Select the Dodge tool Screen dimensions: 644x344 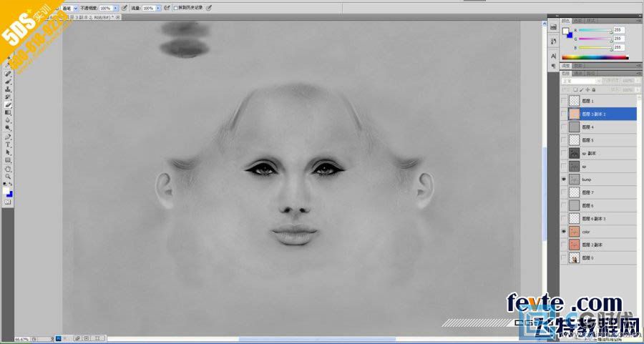click(x=8, y=129)
